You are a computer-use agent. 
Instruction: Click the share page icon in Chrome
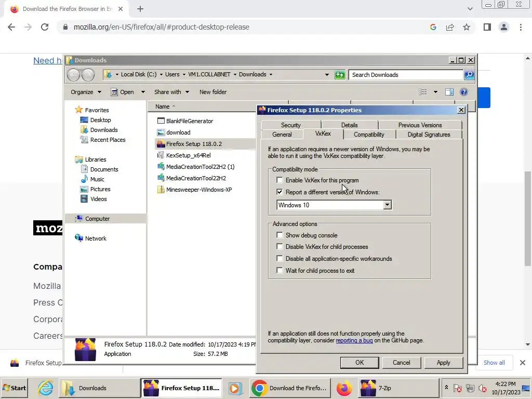click(x=450, y=27)
